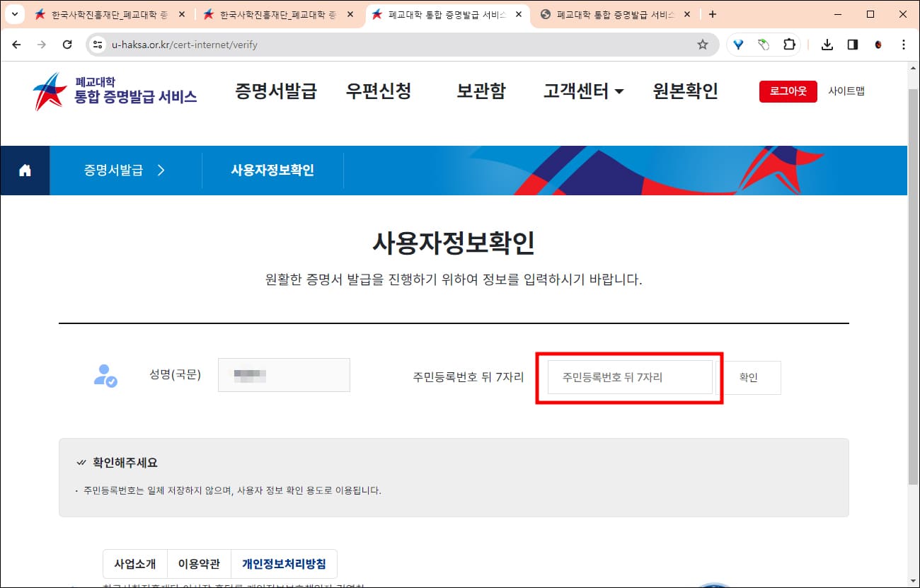Click the browser back arrow

coord(17,45)
